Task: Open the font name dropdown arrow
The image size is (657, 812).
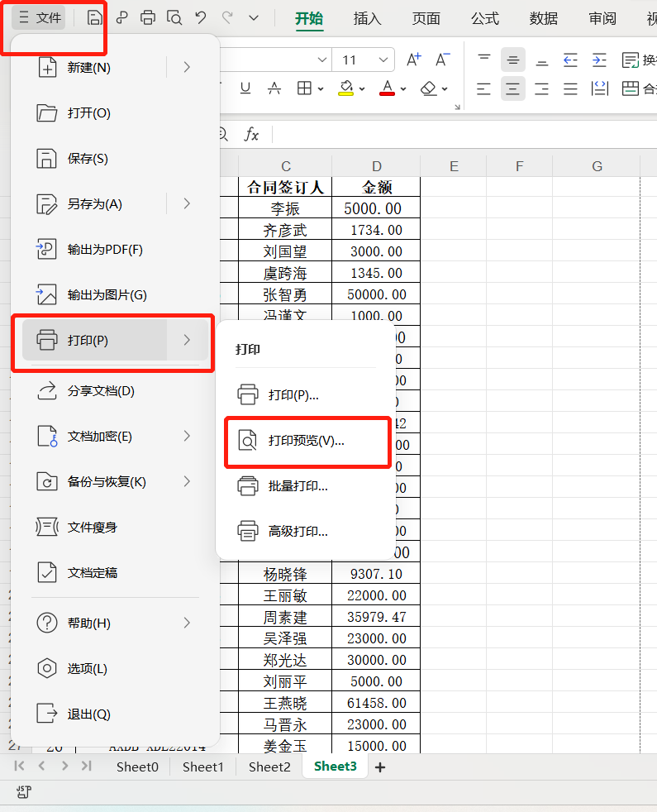Action: [321, 60]
